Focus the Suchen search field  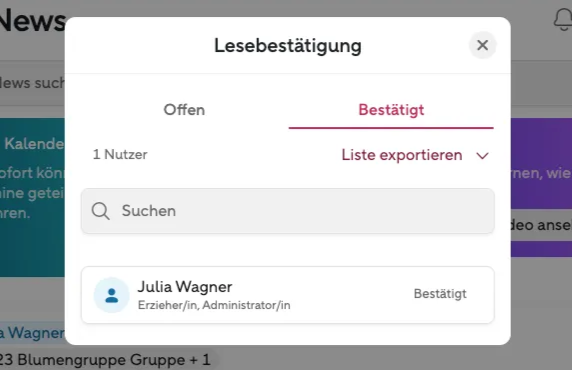coord(288,211)
